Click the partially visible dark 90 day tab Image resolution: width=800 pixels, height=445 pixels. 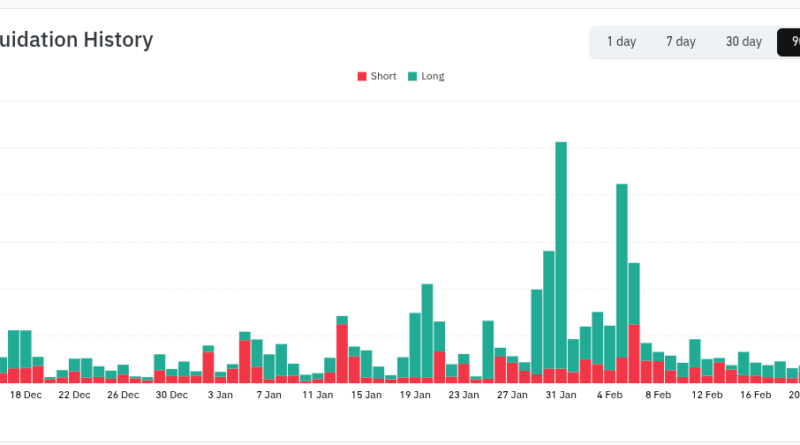coord(792,42)
